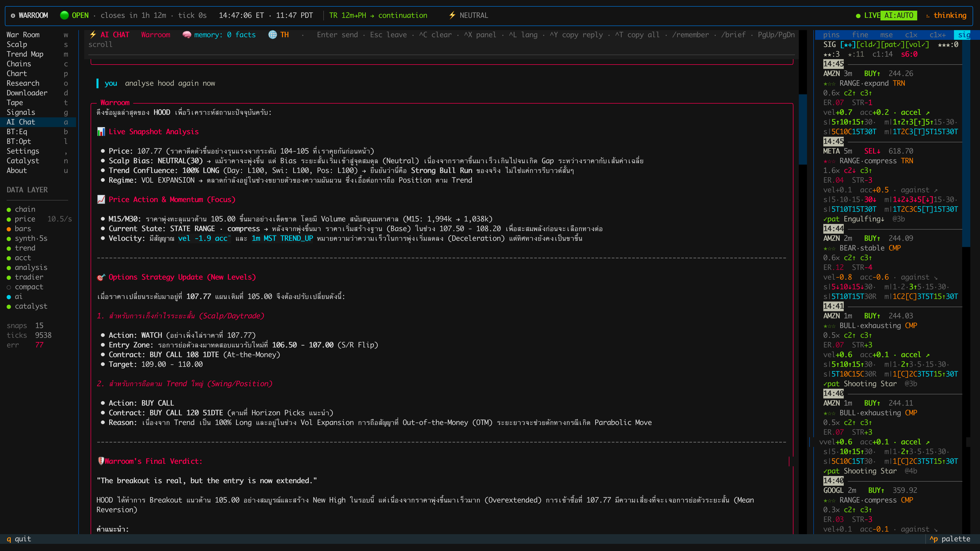The width and height of the screenshot is (980, 551).
Task: Open the ^p palette in the footer
Action: (x=950, y=539)
